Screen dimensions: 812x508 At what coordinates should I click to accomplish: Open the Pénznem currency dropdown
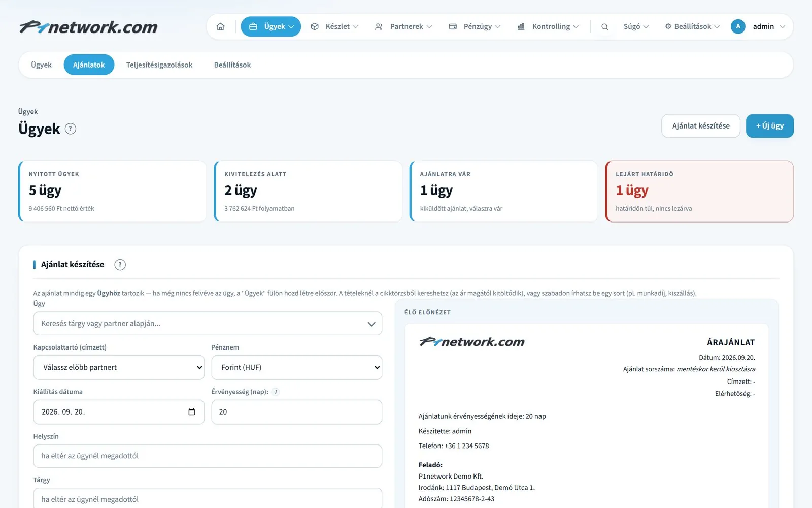coord(296,367)
